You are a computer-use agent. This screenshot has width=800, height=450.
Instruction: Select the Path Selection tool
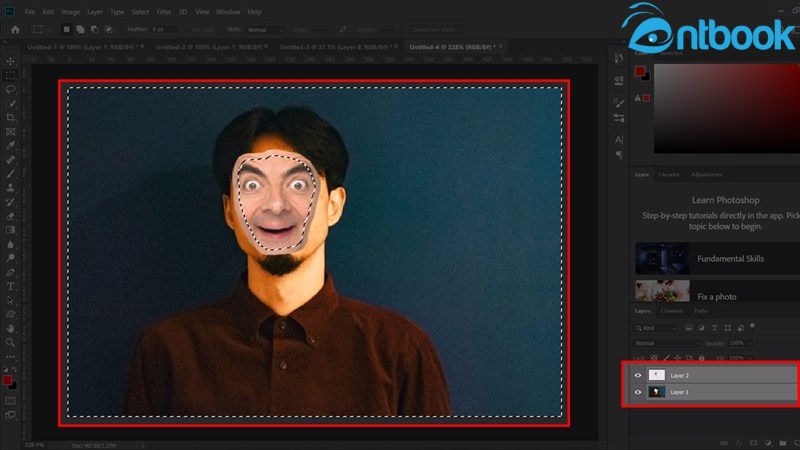(10, 301)
